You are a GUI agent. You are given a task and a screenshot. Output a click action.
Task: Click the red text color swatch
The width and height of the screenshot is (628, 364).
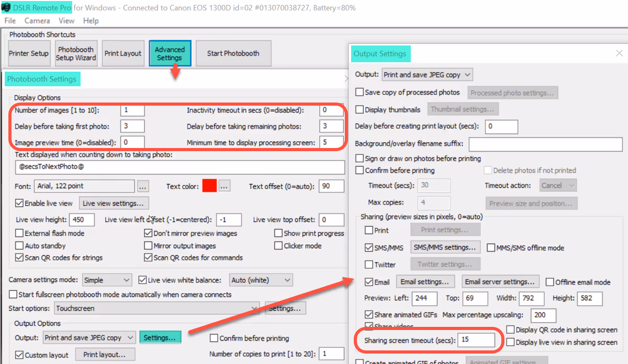(209, 186)
